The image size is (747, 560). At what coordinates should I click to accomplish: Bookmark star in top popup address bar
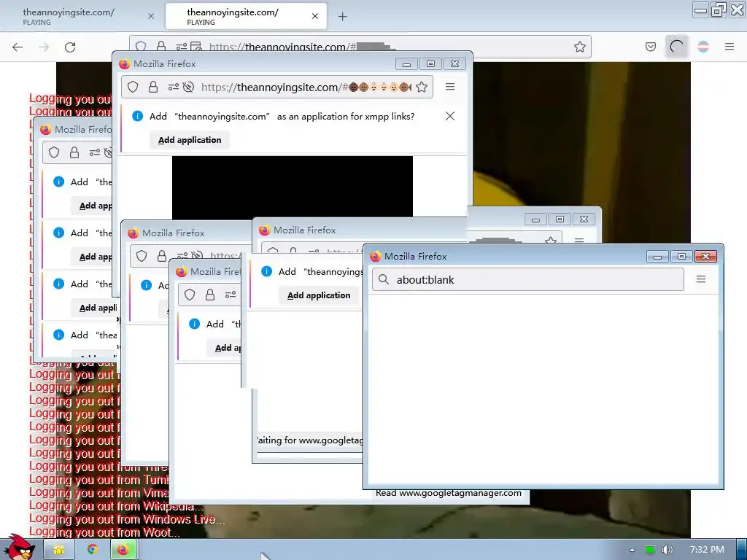click(x=421, y=87)
